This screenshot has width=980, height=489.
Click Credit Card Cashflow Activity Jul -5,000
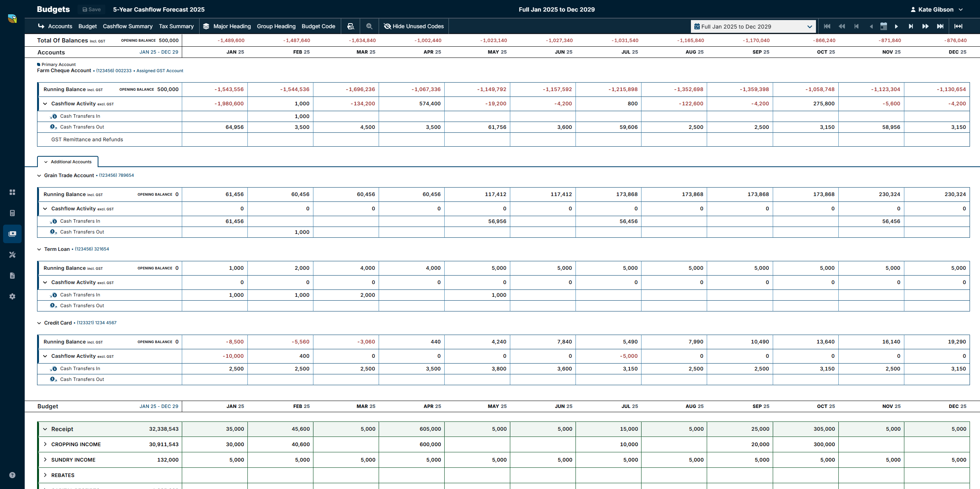(x=629, y=356)
